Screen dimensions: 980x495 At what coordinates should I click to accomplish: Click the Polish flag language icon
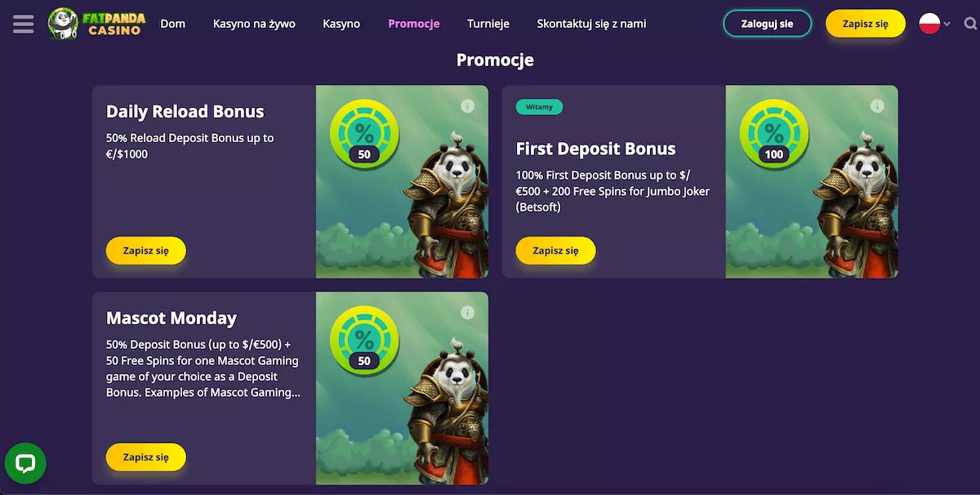929,24
